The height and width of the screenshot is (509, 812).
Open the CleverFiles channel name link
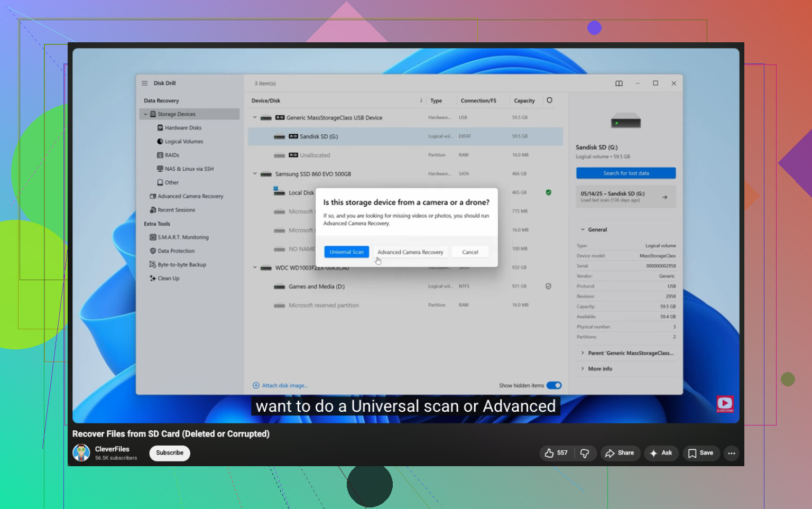click(112, 449)
